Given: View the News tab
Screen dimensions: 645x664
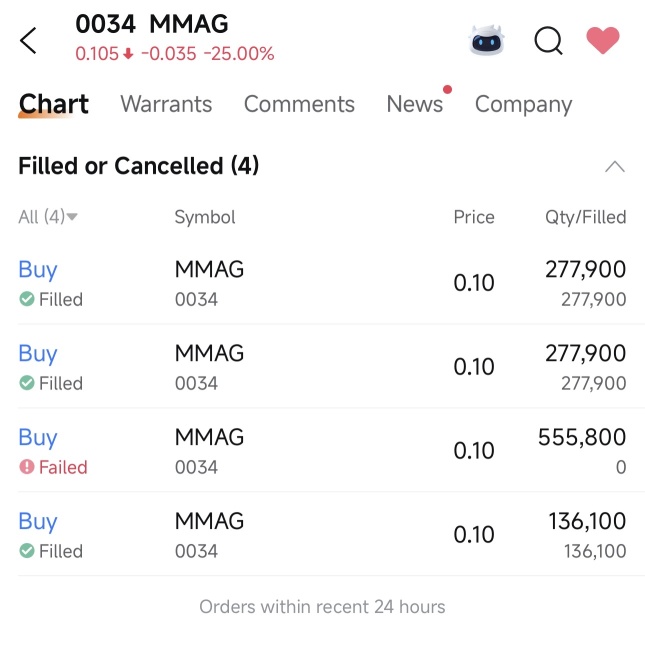Looking at the screenshot, I should [x=414, y=104].
